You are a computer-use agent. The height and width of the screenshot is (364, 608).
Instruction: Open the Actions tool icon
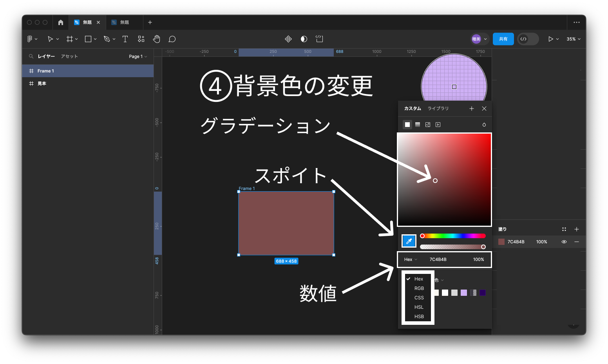click(x=141, y=39)
